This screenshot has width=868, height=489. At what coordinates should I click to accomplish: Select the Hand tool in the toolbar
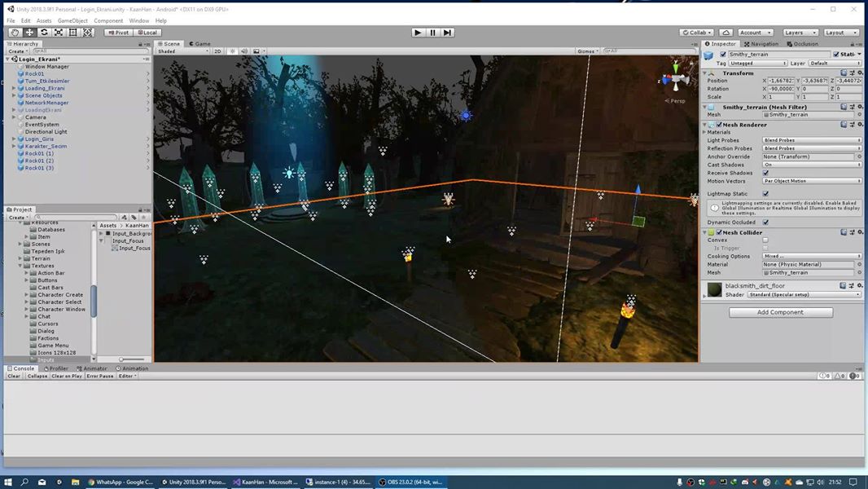coord(15,33)
